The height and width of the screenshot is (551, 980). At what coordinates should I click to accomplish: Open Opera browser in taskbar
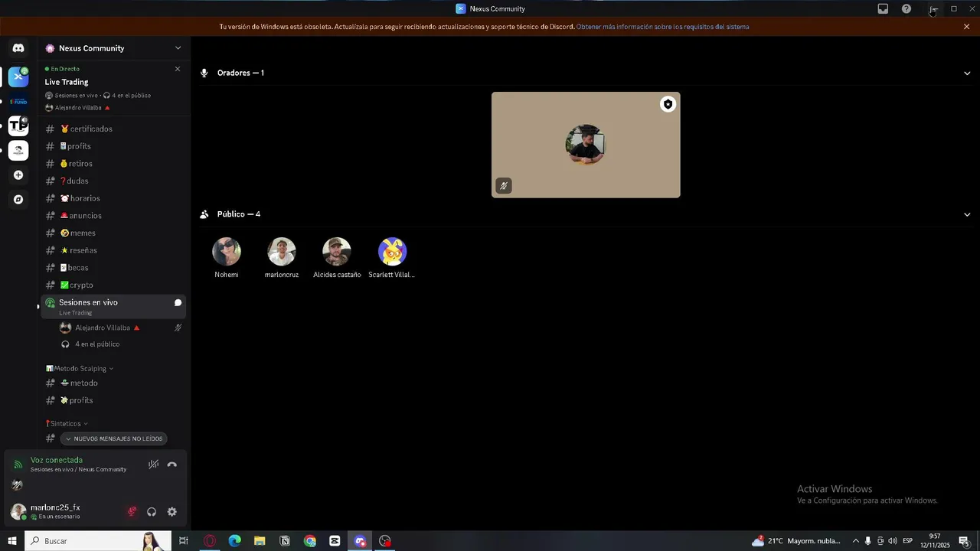[210, 541]
